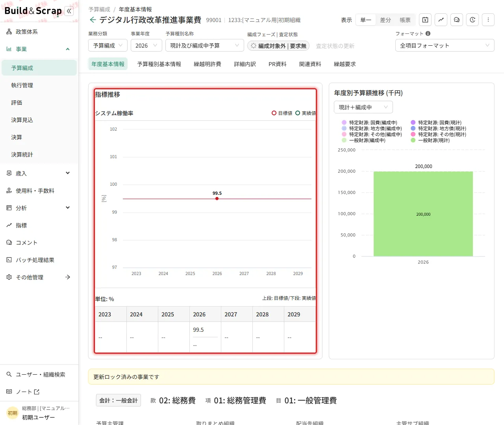This screenshot has width=504, height=425.
Task: Open the comment bubble icon button
Action: 457,20
